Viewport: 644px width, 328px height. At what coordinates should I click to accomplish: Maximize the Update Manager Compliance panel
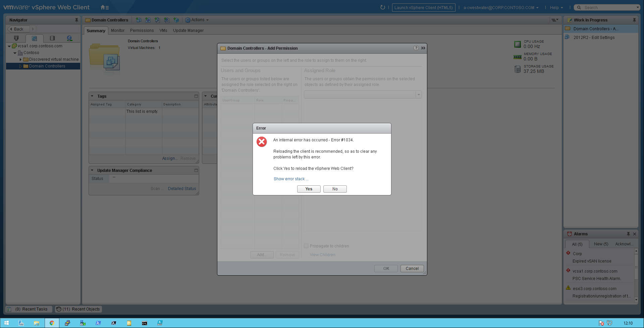pos(196,171)
